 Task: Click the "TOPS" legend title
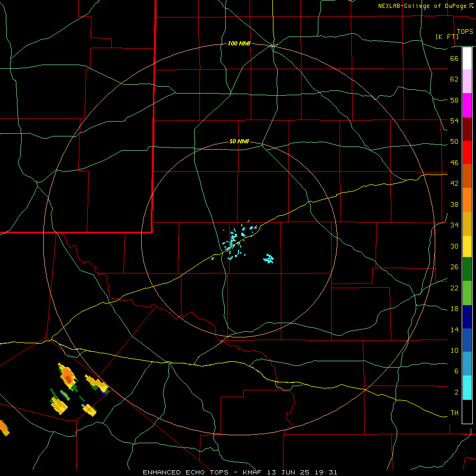(465, 32)
